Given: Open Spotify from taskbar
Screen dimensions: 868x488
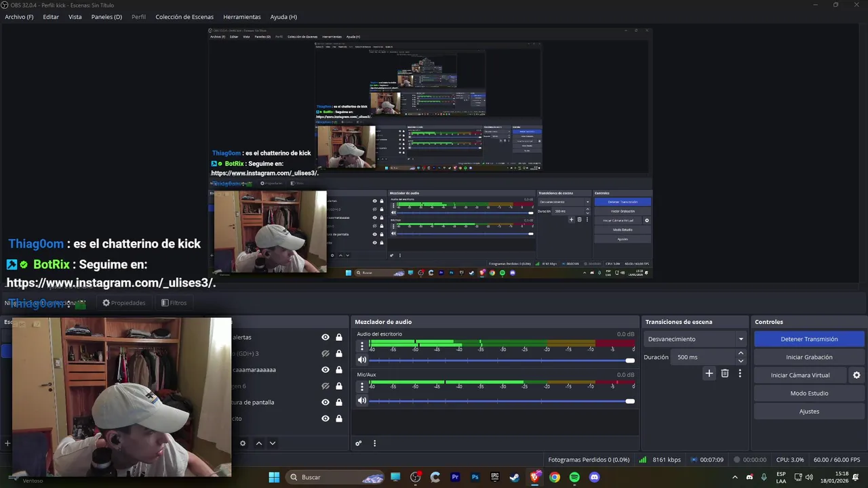Looking at the screenshot, I should click(x=574, y=477).
